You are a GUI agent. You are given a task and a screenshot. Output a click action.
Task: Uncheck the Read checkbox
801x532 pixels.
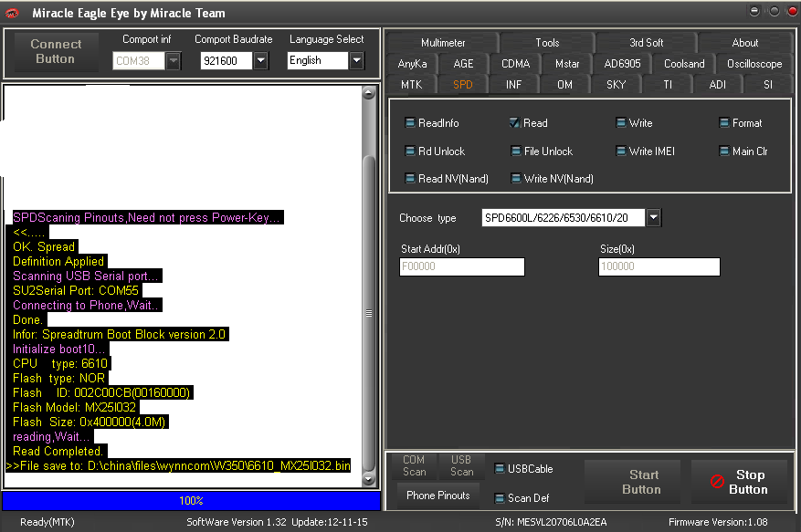coord(515,123)
